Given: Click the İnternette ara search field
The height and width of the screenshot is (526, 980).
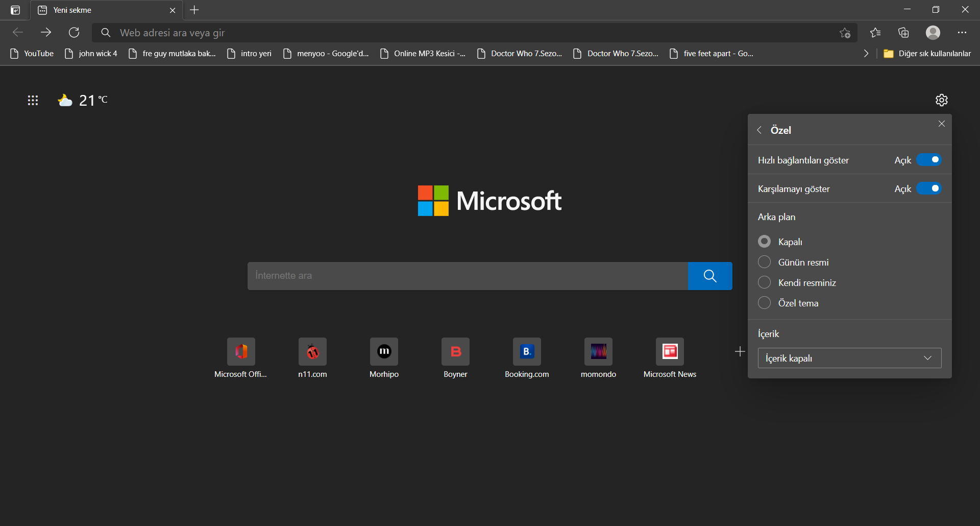Looking at the screenshot, I should [467, 276].
